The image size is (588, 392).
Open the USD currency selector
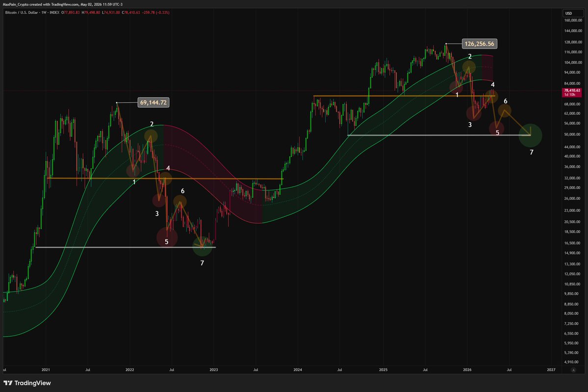[573, 13]
